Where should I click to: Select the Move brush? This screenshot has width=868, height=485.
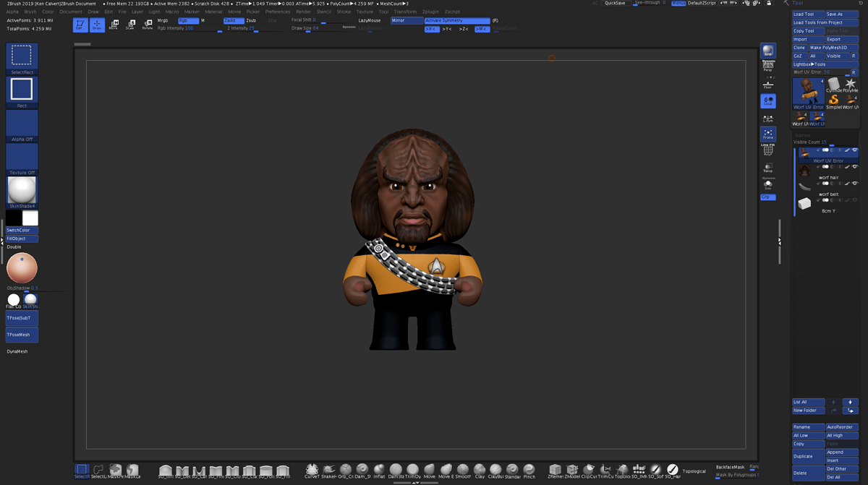click(x=430, y=471)
